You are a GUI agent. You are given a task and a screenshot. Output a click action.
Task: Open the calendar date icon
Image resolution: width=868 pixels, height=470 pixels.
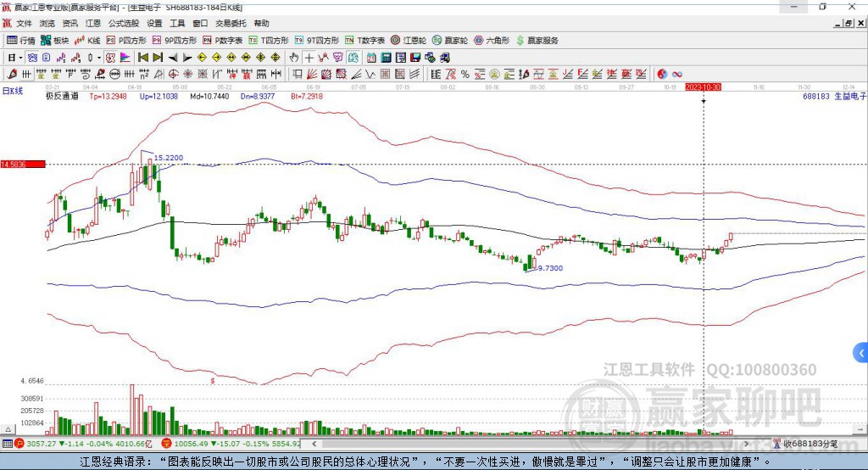pyautogui.click(x=371, y=58)
